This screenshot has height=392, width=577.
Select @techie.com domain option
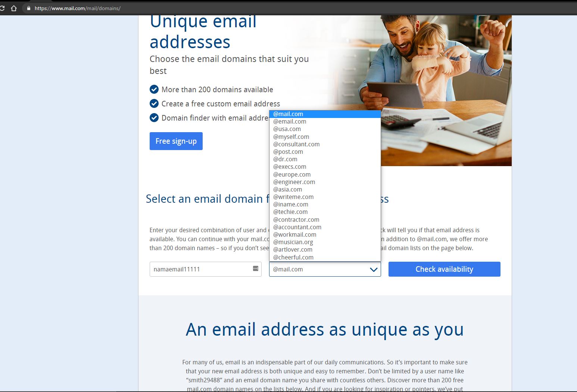pyautogui.click(x=325, y=212)
